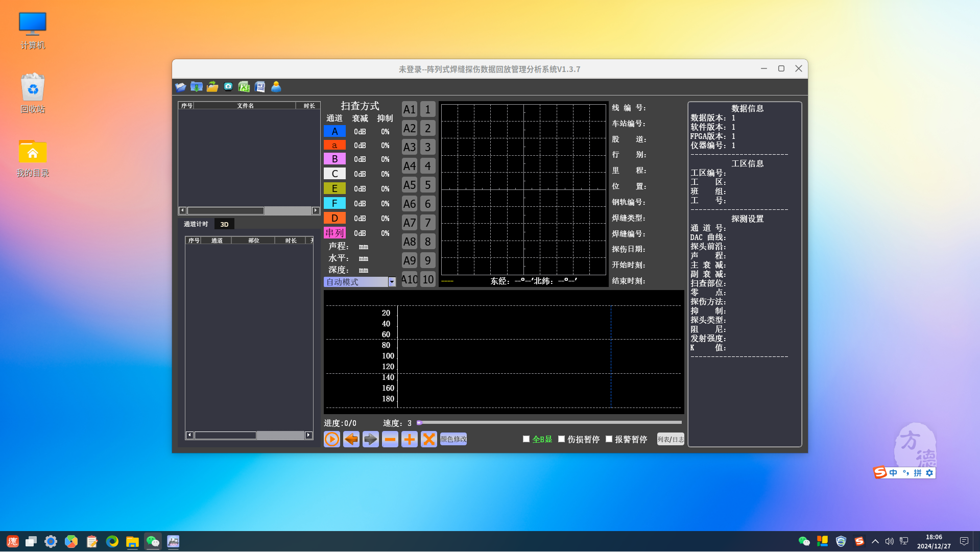The width and height of the screenshot is (980, 552).
Task: Click the download-folder import icon
Action: [x=196, y=87]
